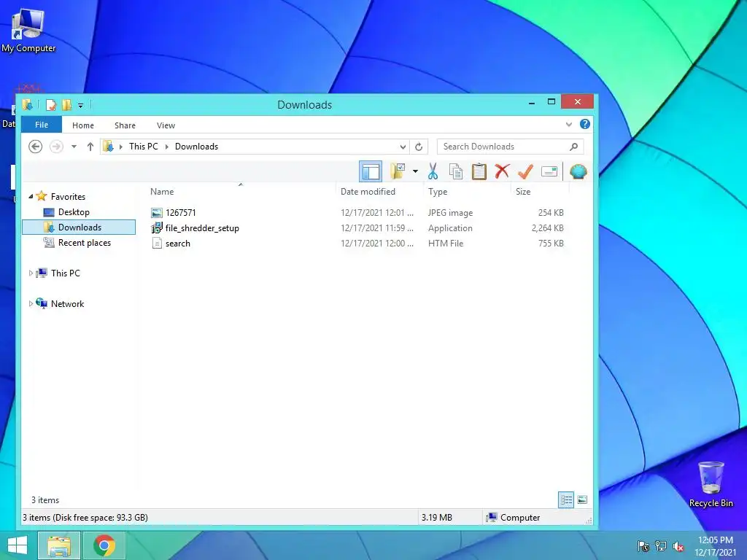This screenshot has height=560, width=747.
Task: Open Customize Quick Access Toolbar dropdown
Action: coord(80,105)
